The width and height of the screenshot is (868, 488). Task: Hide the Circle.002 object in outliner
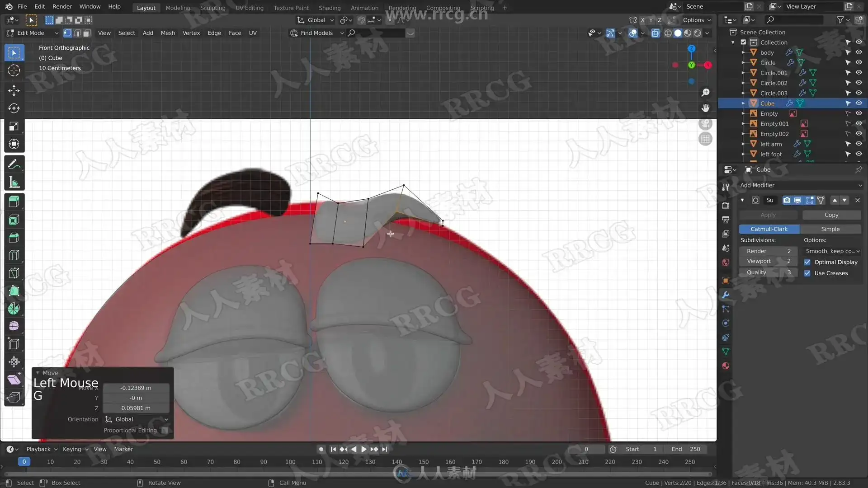(859, 83)
